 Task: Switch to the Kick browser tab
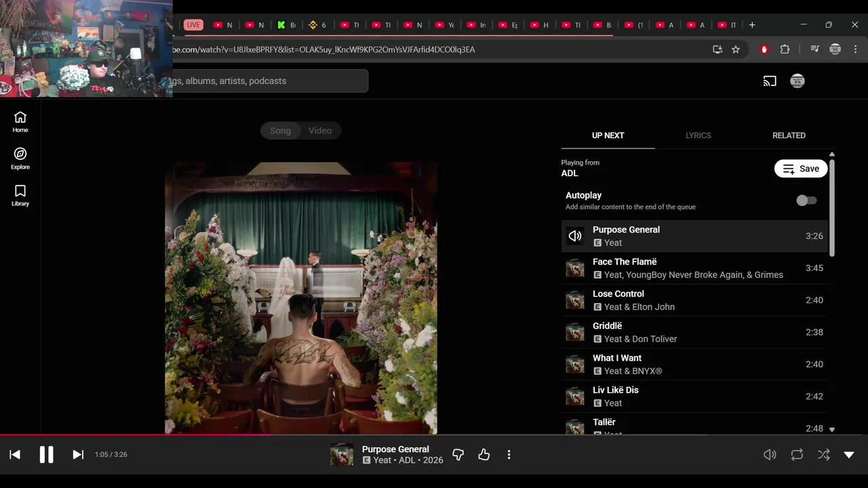(x=286, y=25)
